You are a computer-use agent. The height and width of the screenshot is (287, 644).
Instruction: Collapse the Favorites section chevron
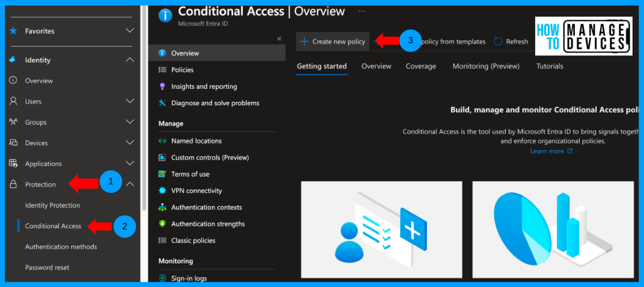(x=130, y=31)
